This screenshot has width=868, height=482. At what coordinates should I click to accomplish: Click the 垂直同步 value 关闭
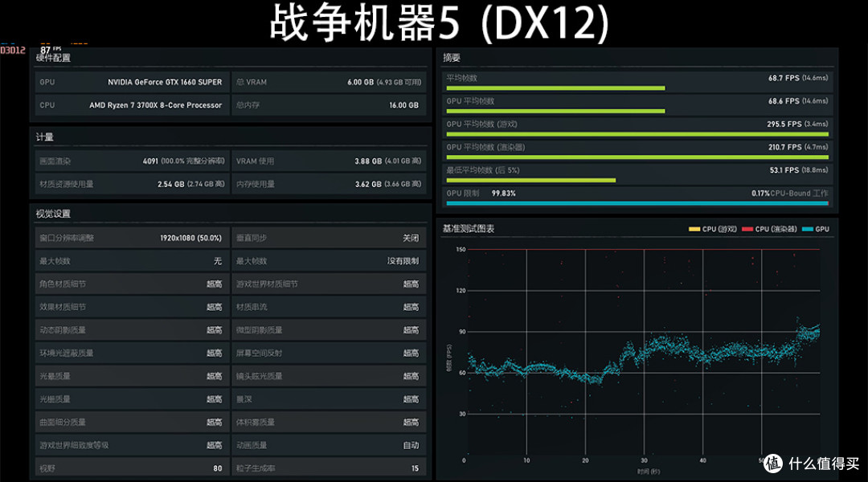pos(411,238)
